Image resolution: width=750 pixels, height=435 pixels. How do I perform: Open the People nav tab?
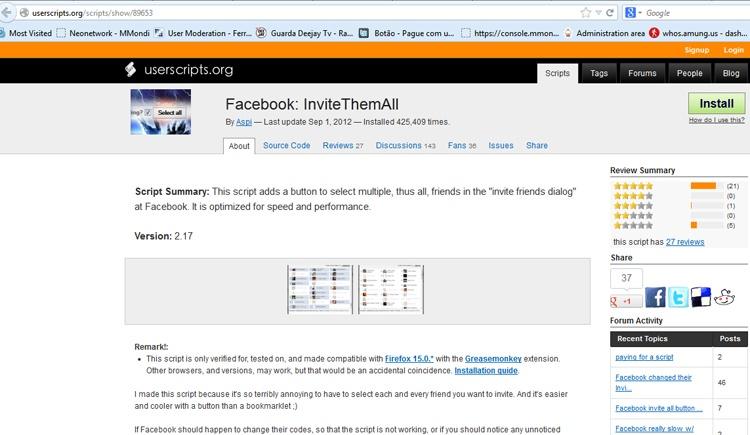(689, 73)
